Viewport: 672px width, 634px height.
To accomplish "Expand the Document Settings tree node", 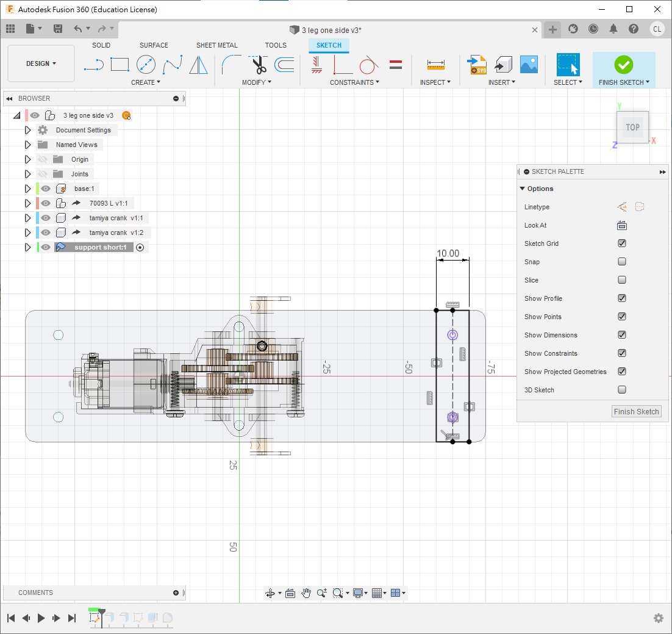I will pos(27,130).
